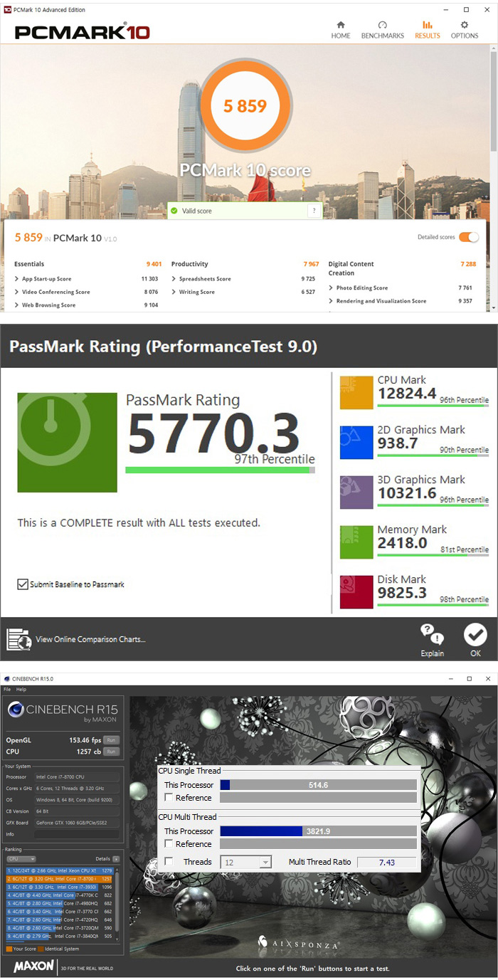Viewport: 498px width, 980px height.
Task: Click the CPU Mark orange tile icon
Action: (356, 393)
